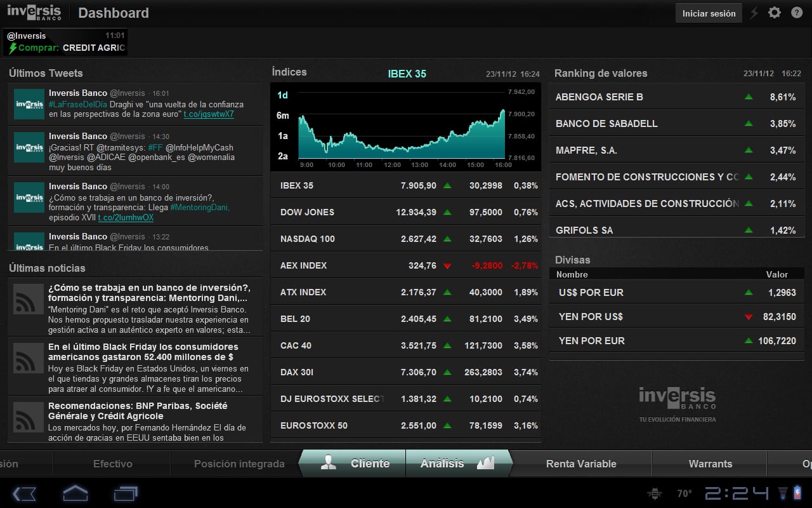812x508 pixels.
Task: Open ACS, ACTIVIDADES DE CONSTRUCCIÓN row
Action: click(677, 203)
